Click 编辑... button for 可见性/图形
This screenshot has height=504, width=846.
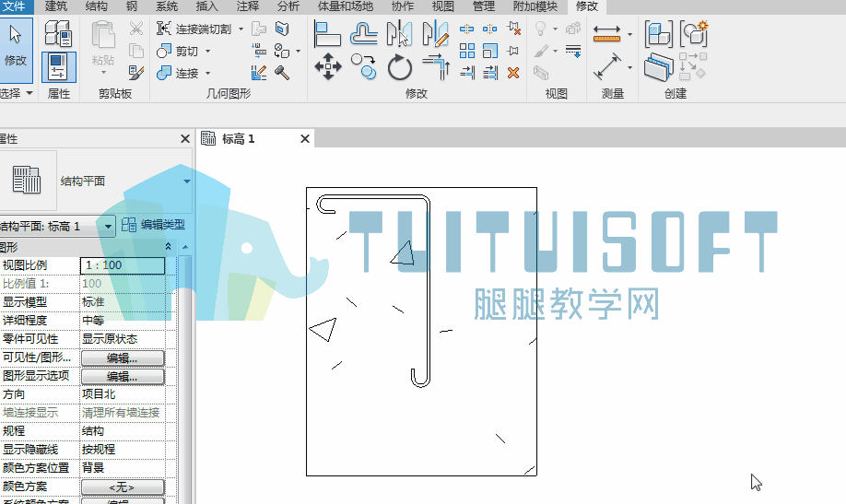pyautogui.click(x=123, y=357)
